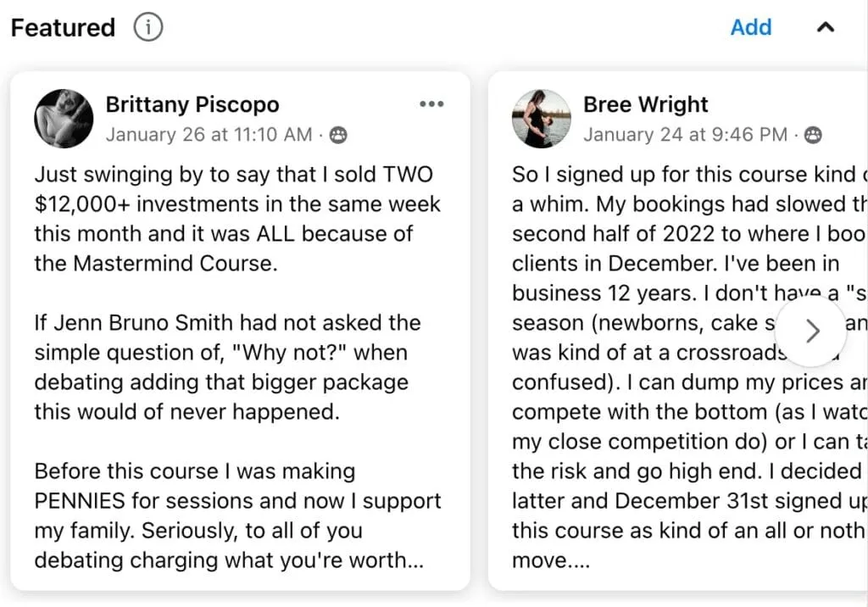Open Brittany Piscopo's profile
This screenshot has width=868, height=607.
pos(192,104)
